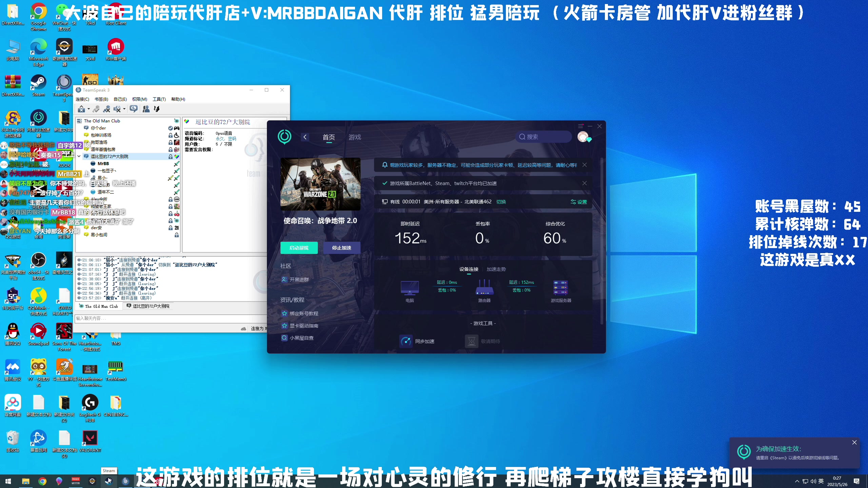Open the user avatar in UU accelerator

click(583, 137)
